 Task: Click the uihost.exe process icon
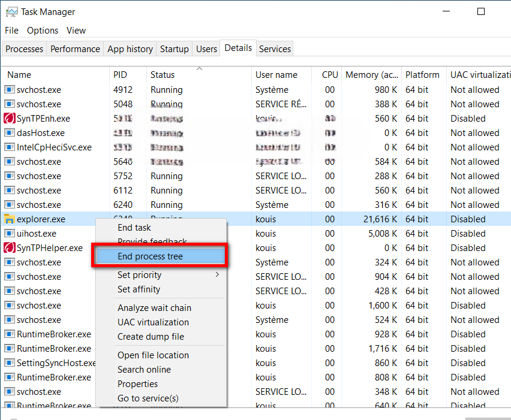point(10,234)
